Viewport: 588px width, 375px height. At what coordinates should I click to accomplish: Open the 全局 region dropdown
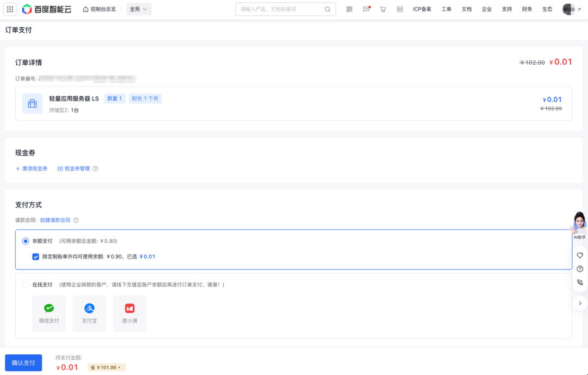tap(138, 9)
